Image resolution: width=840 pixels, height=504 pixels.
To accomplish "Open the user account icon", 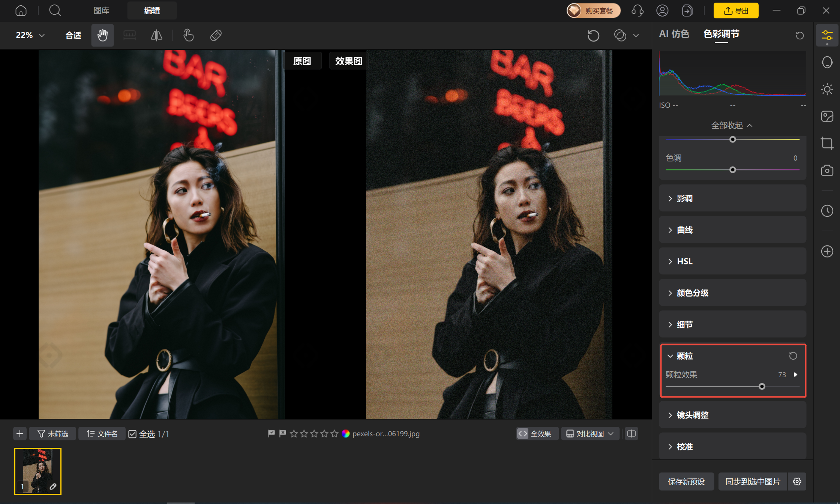I will [662, 10].
